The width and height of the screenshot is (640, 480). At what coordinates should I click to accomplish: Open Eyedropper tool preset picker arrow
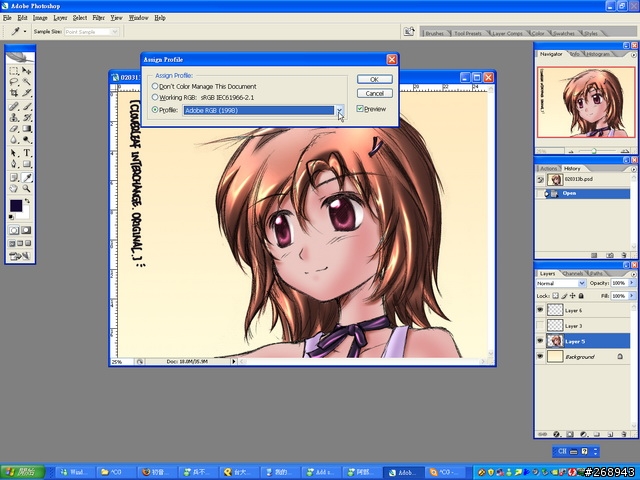[x=25, y=31]
